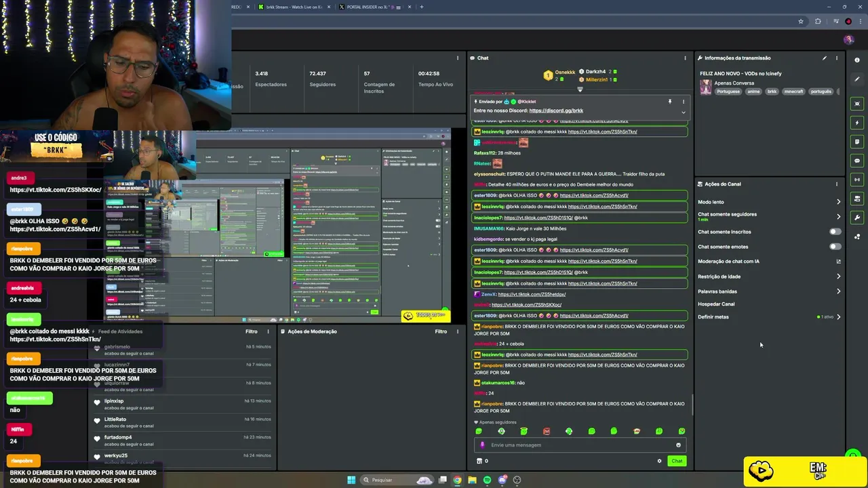Open Informações da transmissão options menu

(836, 58)
